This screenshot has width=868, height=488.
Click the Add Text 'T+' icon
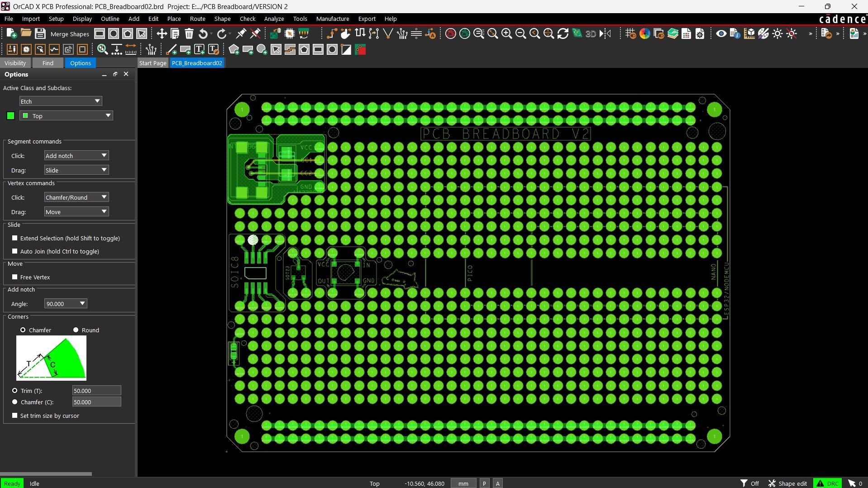point(200,49)
